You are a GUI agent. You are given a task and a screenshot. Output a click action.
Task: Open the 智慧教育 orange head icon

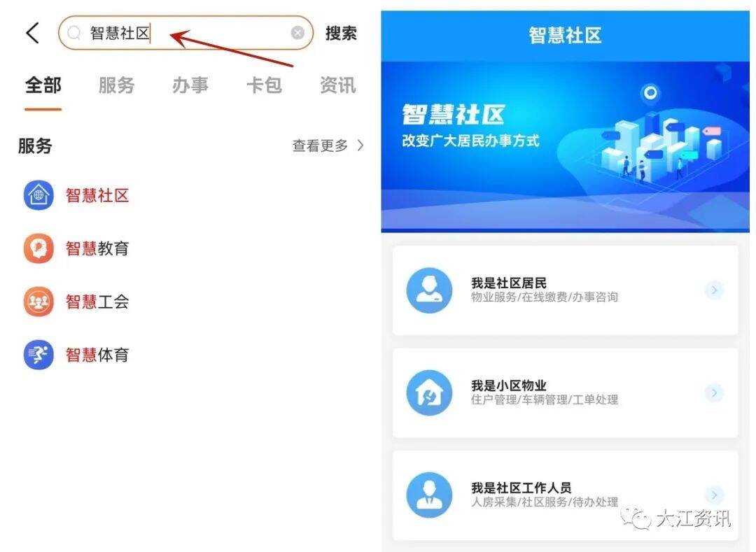coord(38,248)
